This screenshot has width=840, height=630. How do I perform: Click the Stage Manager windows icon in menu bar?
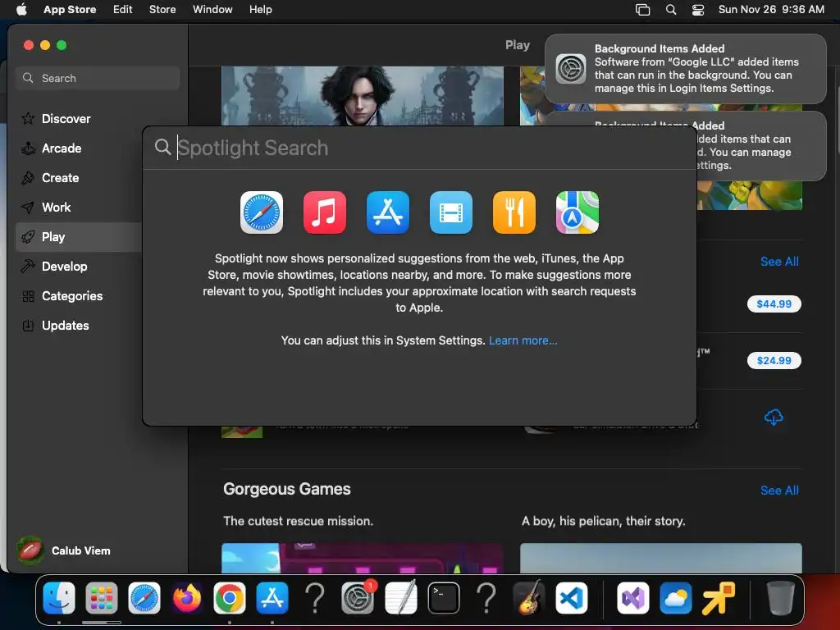(x=642, y=10)
